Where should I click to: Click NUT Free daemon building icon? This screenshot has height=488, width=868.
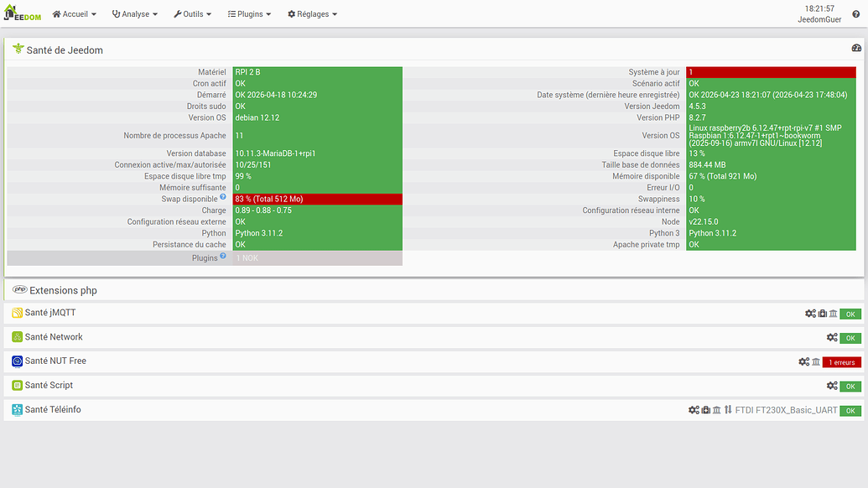[x=816, y=362]
